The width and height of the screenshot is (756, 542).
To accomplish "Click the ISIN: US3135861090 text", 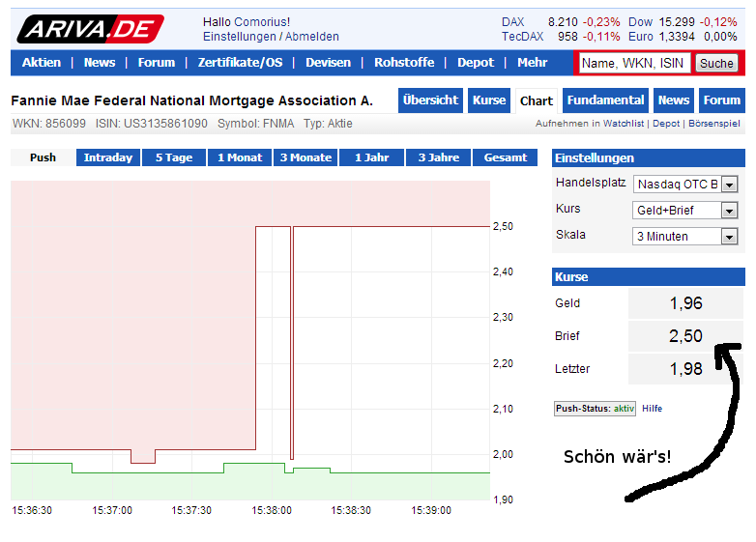I will (x=152, y=124).
